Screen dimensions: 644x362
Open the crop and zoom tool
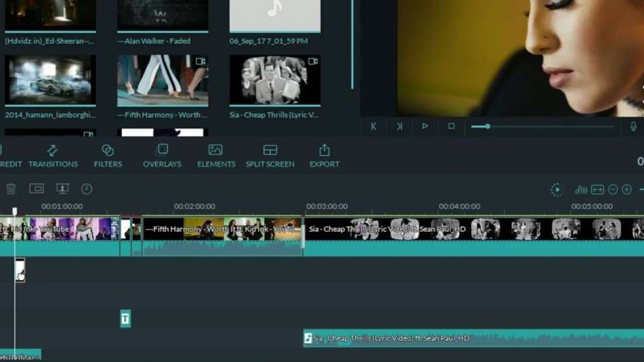tap(37, 188)
